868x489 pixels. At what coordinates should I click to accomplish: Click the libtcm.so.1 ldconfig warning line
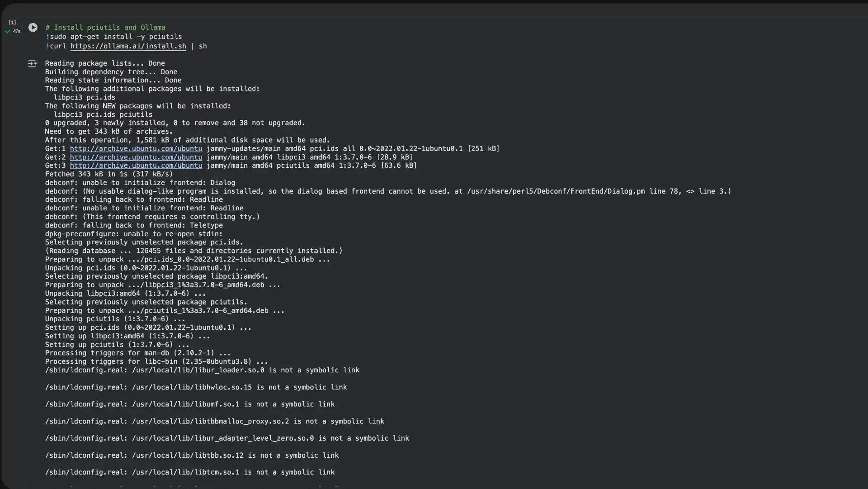tap(189, 472)
